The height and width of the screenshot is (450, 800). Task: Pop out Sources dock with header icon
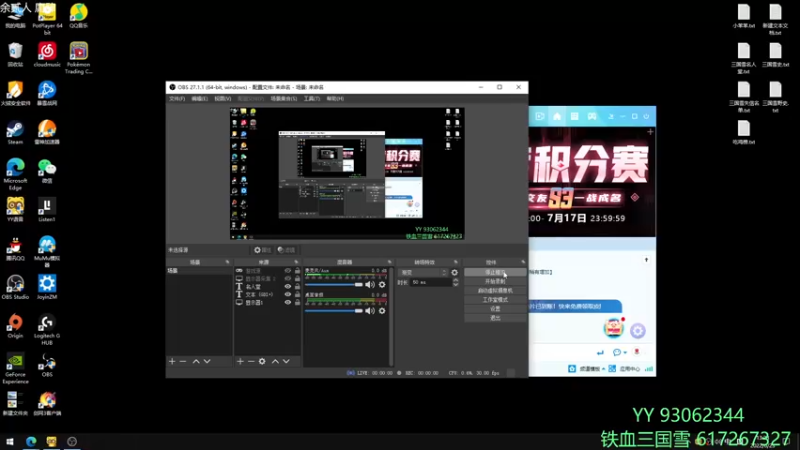(x=296, y=262)
